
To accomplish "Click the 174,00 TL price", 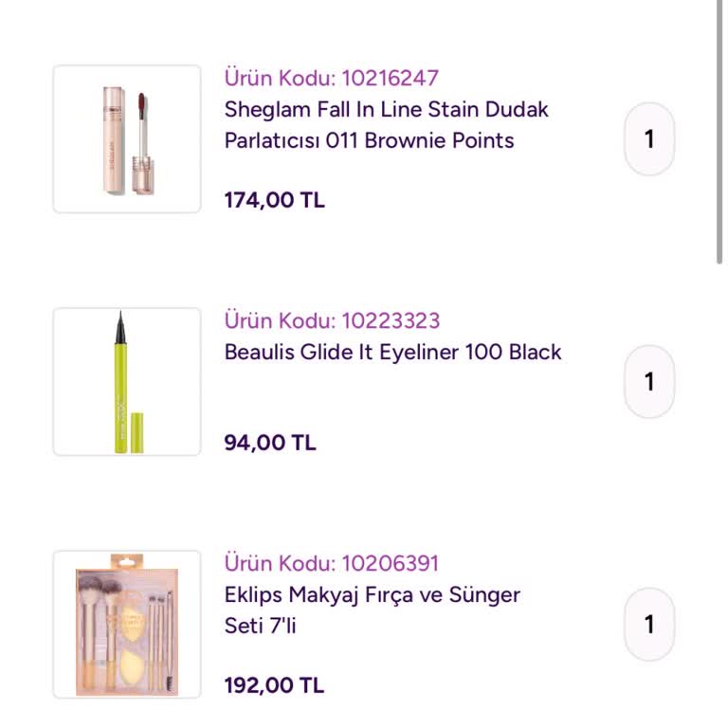I will tap(274, 201).
